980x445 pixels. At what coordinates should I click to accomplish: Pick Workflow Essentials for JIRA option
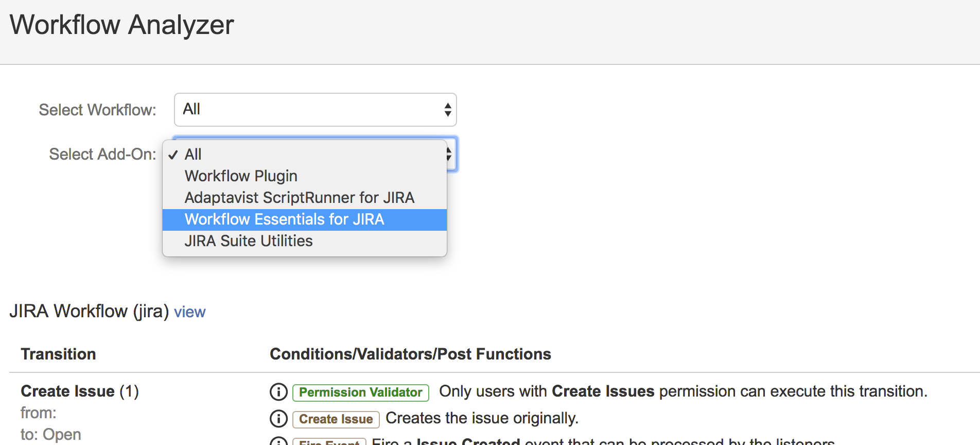[284, 219]
